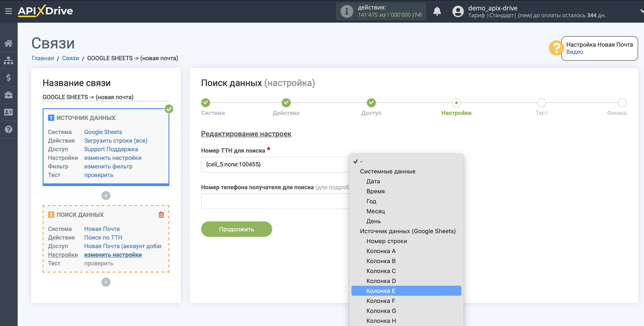
Task: Click изменить настройки in data search block
Action: 113,255
